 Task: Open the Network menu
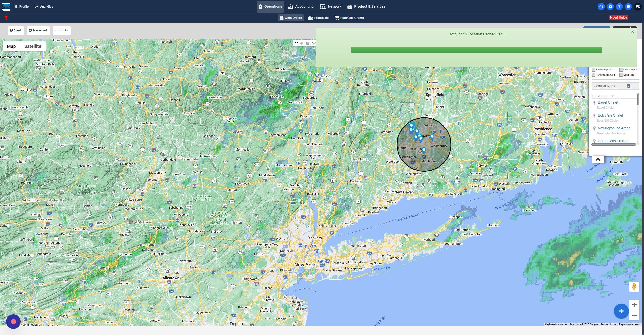pyautogui.click(x=331, y=6)
